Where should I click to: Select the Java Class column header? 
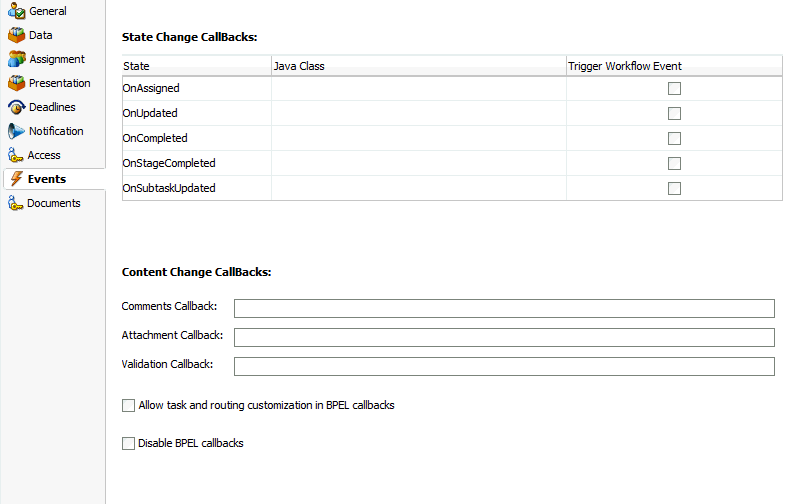419,66
